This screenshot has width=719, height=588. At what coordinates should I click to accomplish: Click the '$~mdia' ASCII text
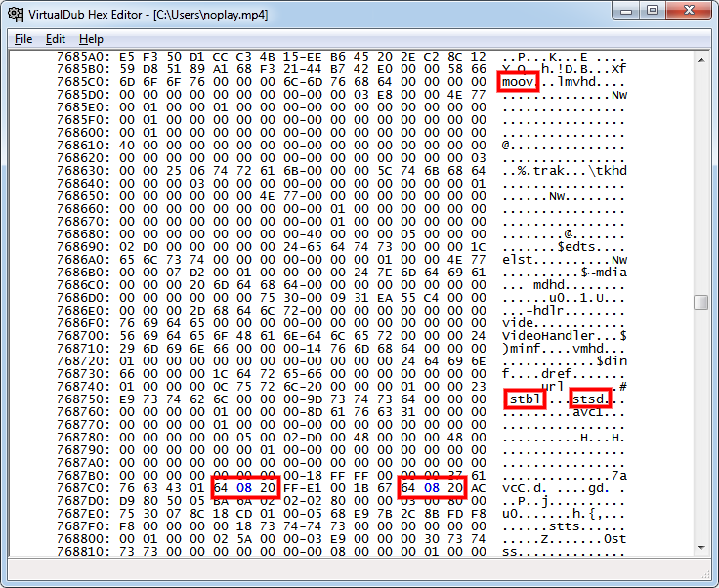tap(604, 273)
